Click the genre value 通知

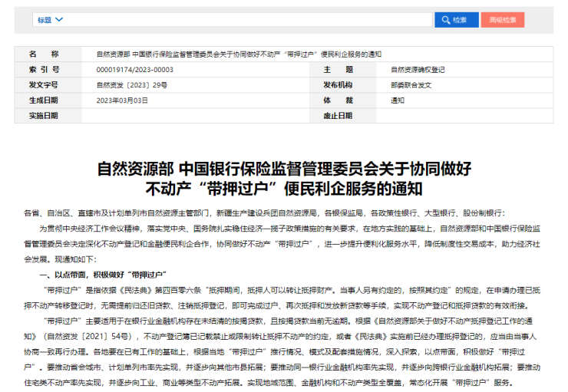[398, 100]
